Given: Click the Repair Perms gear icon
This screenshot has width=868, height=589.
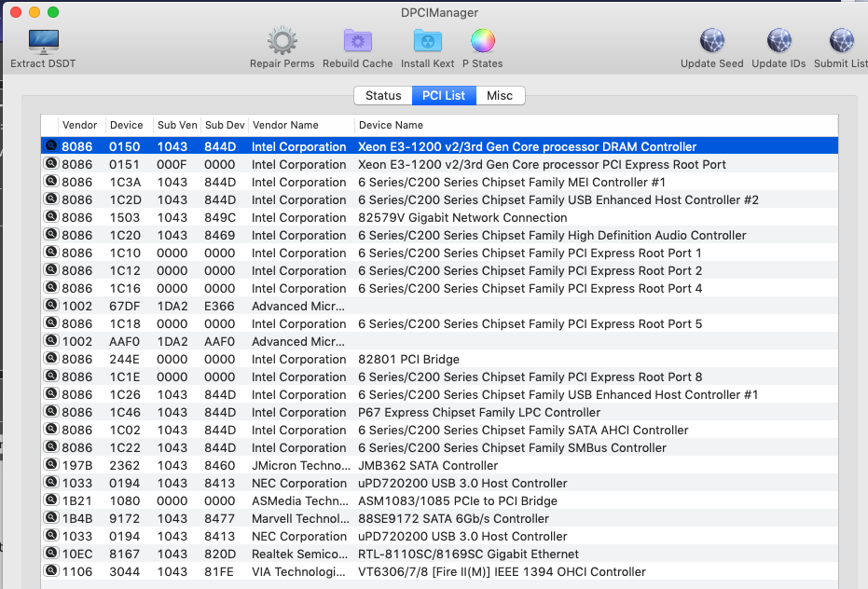Looking at the screenshot, I should coord(282,41).
